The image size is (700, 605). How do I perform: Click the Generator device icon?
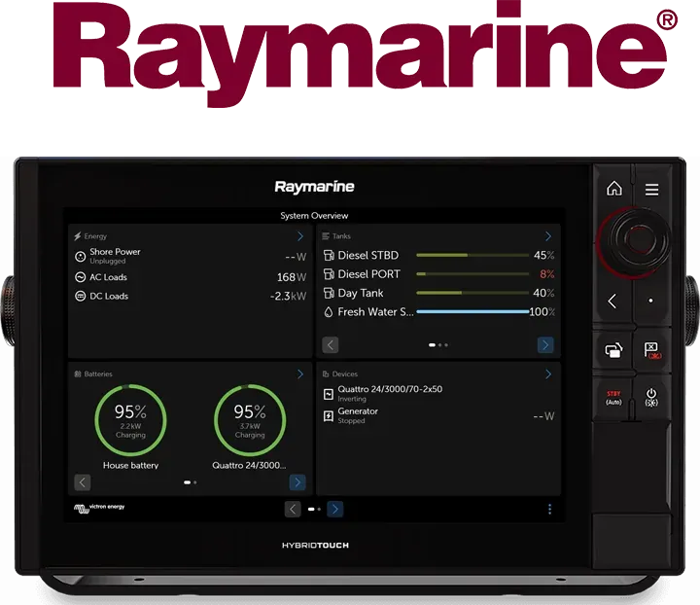point(329,416)
